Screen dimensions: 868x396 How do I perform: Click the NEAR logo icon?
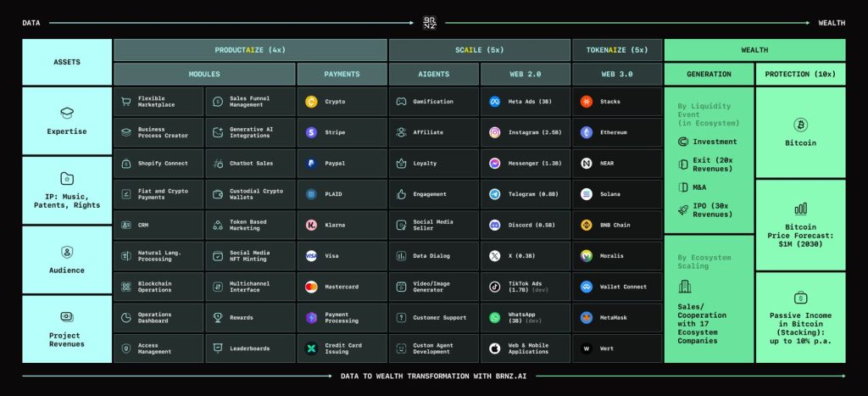(x=587, y=164)
